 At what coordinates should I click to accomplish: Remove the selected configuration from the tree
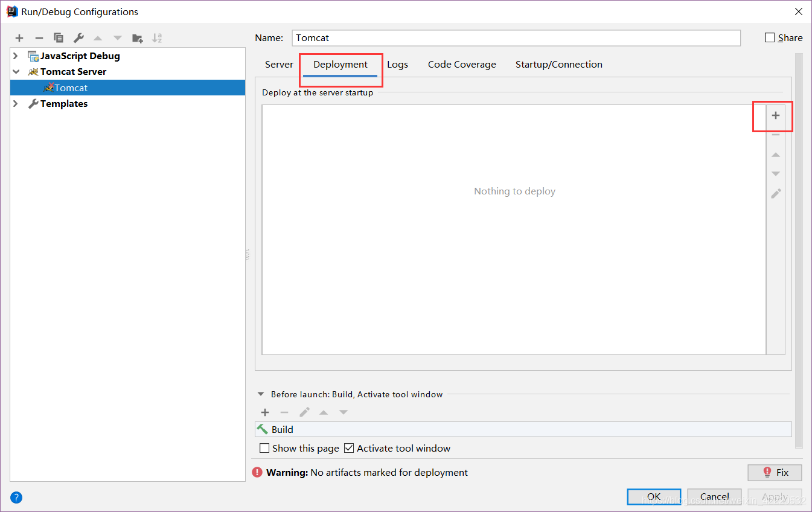click(39, 38)
